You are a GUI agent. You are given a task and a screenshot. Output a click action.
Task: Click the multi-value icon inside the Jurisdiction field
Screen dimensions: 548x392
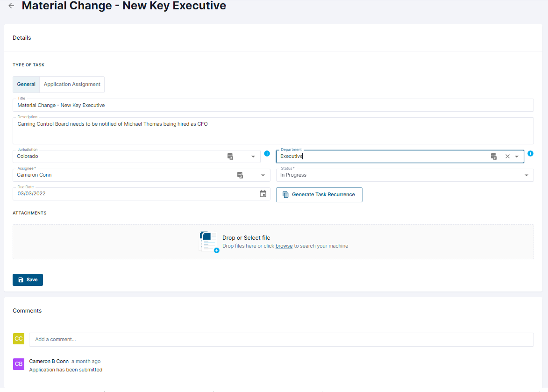230,156
